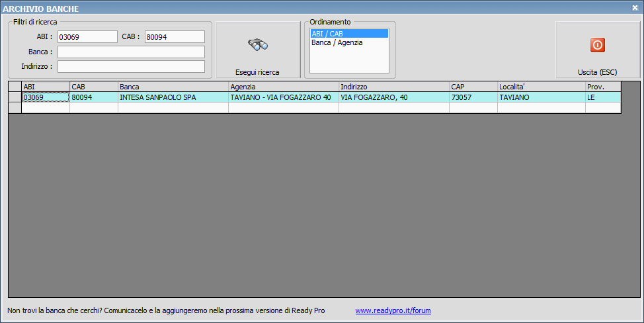Click the Agenzia column header
644x323 pixels.
tap(284, 87)
